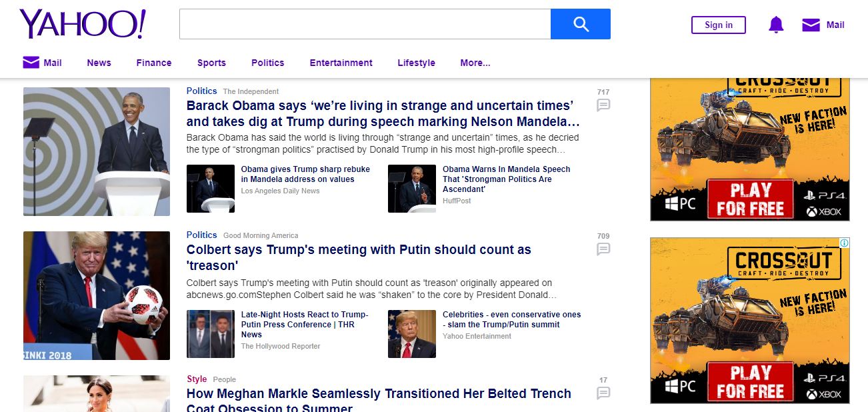
Task: Expand the More... navigation menu
Action: [x=475, y=63]
